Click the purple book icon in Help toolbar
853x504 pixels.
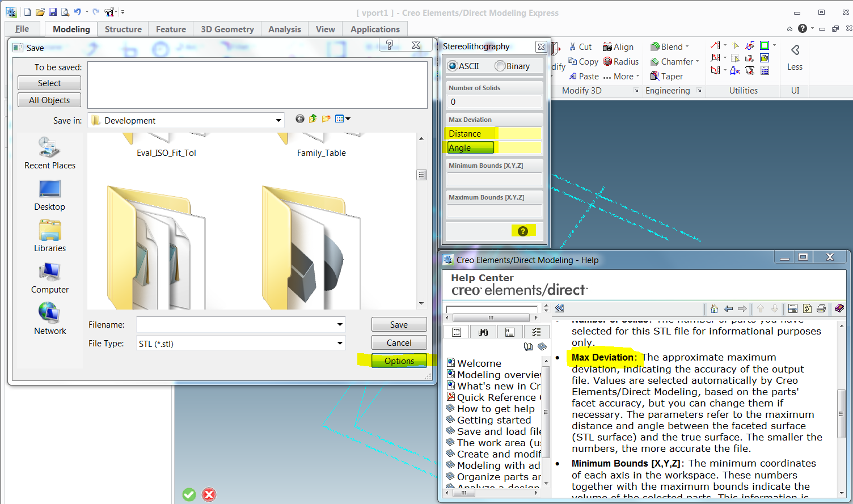[x=839, y=308]
